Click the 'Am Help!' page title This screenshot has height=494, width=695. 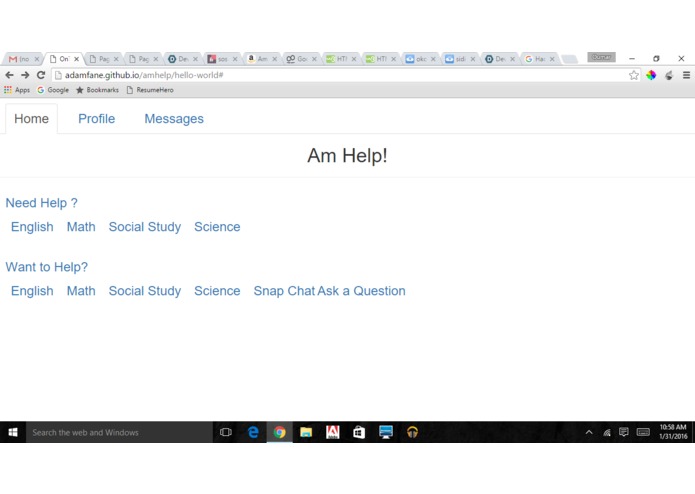(x=348, y=156)
